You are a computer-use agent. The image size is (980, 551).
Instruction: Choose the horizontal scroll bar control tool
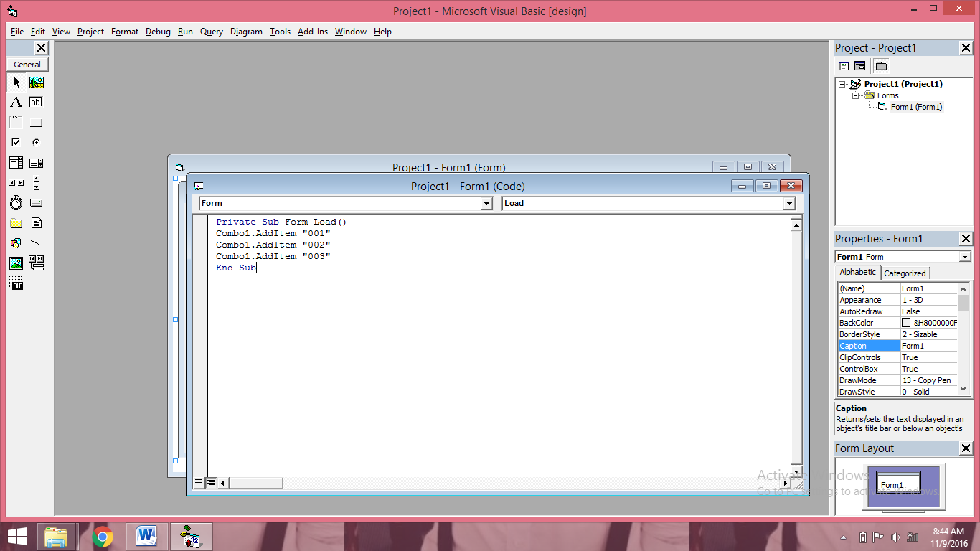pos(17,183)
